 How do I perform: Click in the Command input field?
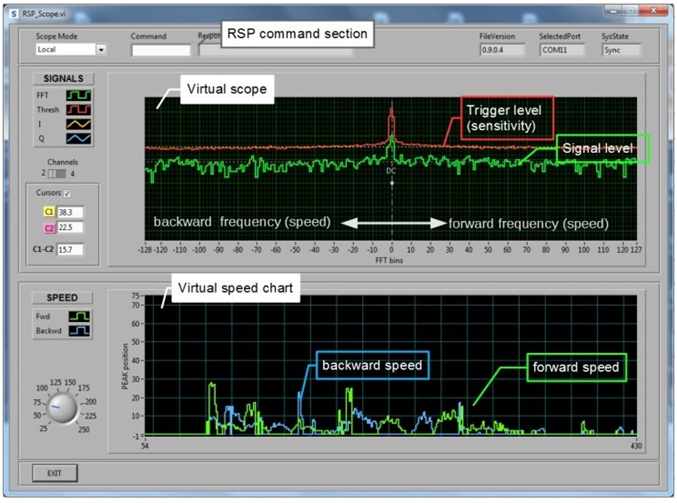coord(161,50)
